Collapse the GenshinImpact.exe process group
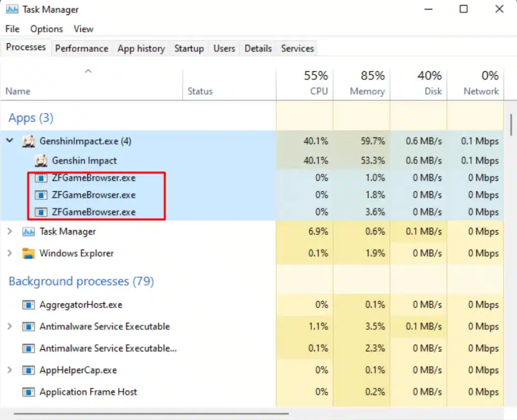The image size is (517, 420). coord(10,141)
